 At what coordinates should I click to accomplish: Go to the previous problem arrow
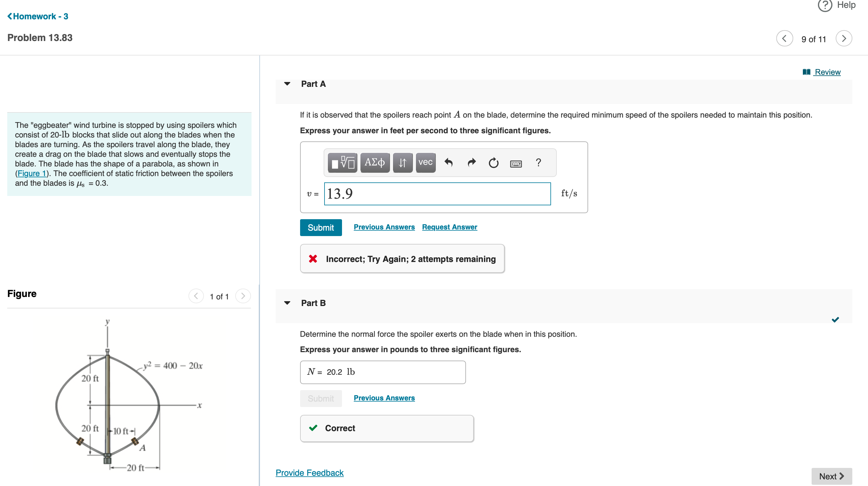pyautogui.click(x=784, y=39)
